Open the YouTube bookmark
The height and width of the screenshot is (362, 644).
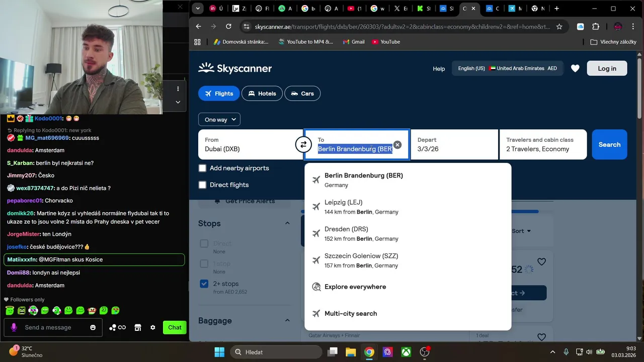click(x=386, y=42)
